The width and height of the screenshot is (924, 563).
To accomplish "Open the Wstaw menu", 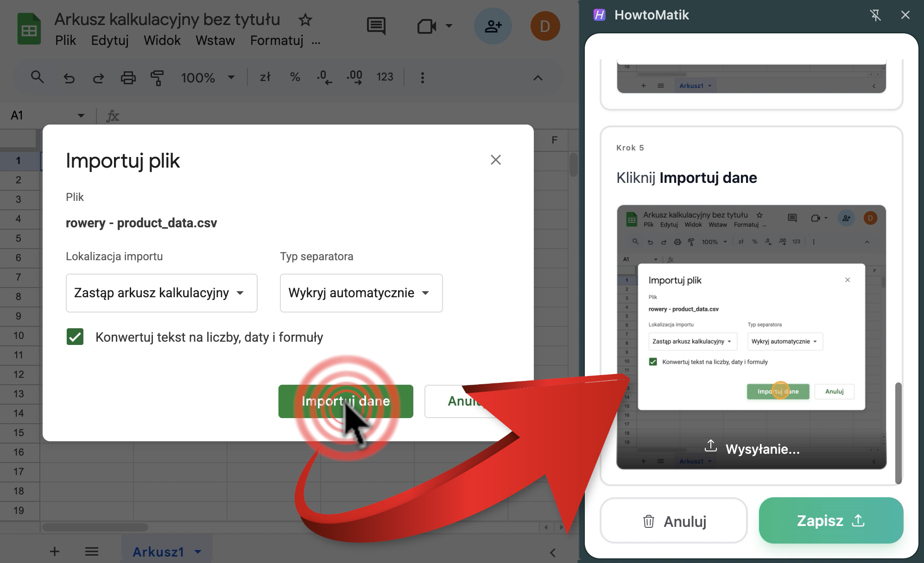I will pyautogui.click(x=215, y=41).
